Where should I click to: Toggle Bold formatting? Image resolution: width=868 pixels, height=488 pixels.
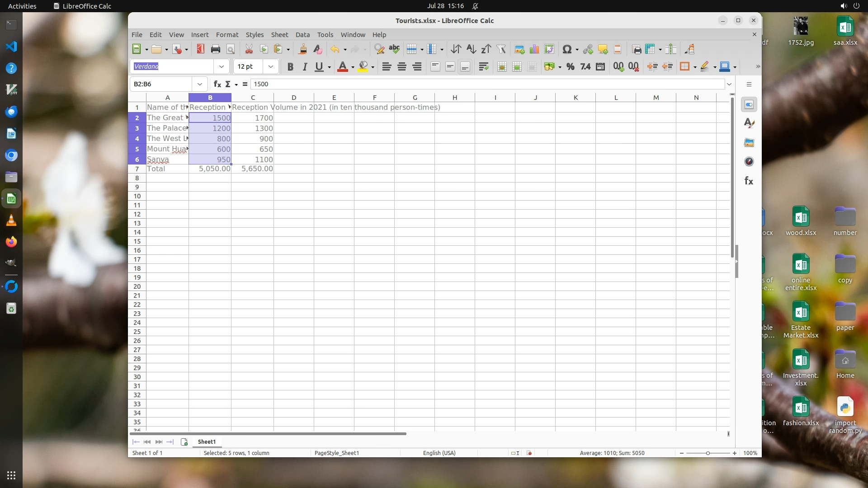pyautogui.click(x=290, y=67)
